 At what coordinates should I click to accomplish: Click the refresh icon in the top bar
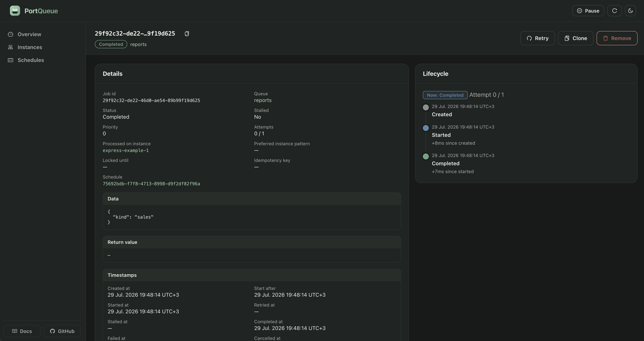[615, 11]
